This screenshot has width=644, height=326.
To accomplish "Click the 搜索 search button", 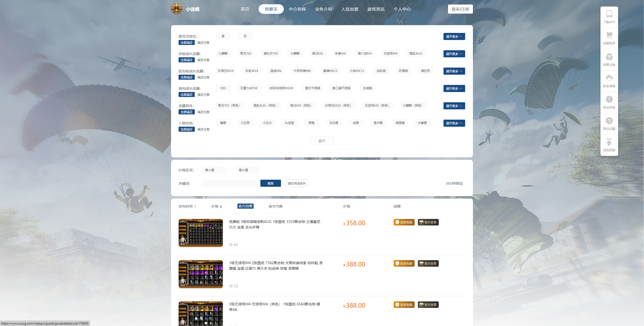I will tap(270, 183).
